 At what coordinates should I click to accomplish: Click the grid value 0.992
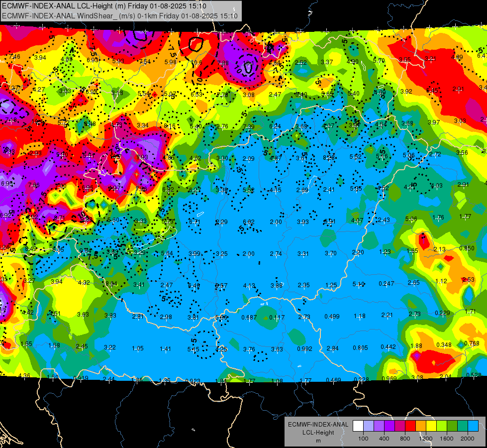click(x=304, y=349)
